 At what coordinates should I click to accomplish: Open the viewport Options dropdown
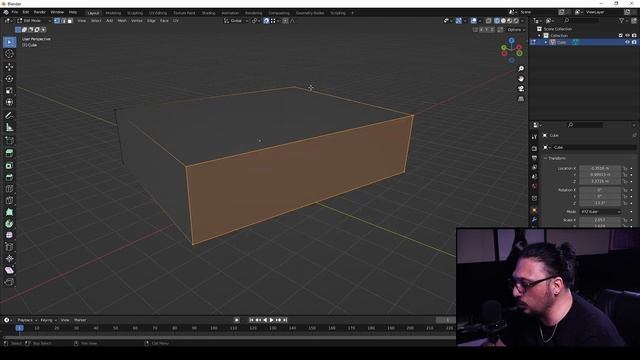[x=516, y=30]
